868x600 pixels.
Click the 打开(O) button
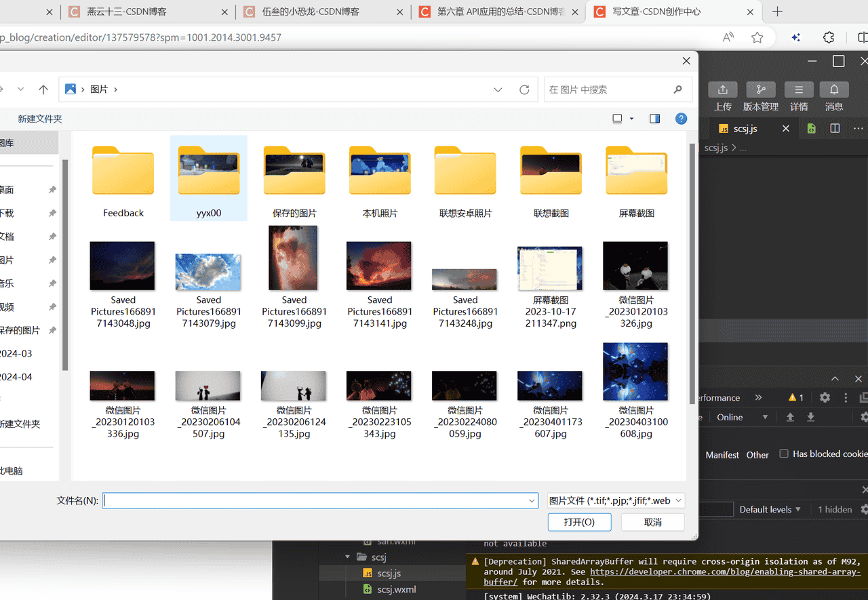(579, 522)
